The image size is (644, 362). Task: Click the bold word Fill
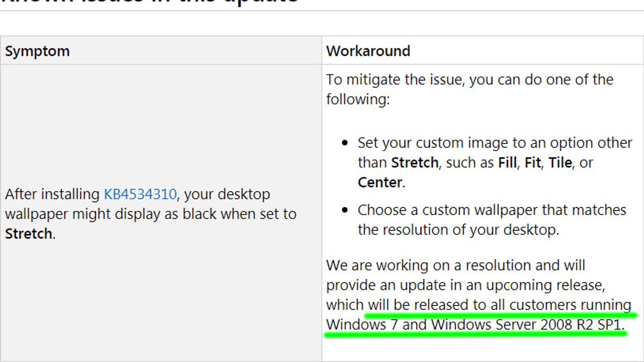507,162
